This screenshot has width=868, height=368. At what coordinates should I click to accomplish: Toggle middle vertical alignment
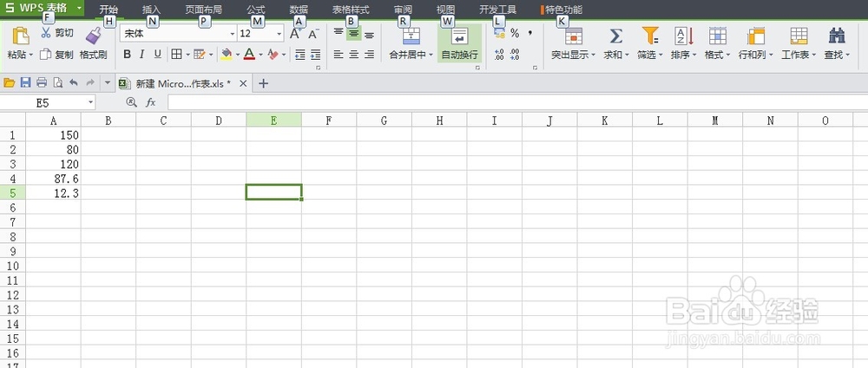coord(354,33)
